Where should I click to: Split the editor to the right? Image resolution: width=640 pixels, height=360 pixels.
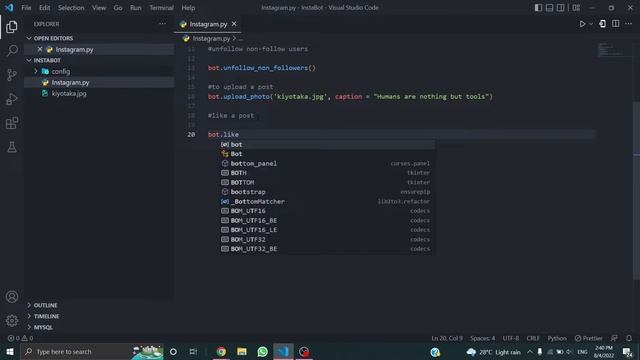tap(616, 24)
